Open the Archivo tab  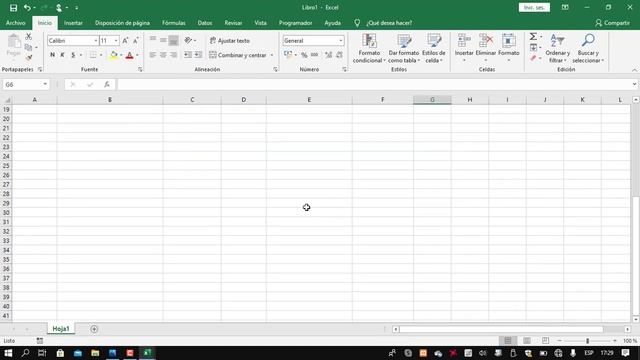(x=16, y=23)
